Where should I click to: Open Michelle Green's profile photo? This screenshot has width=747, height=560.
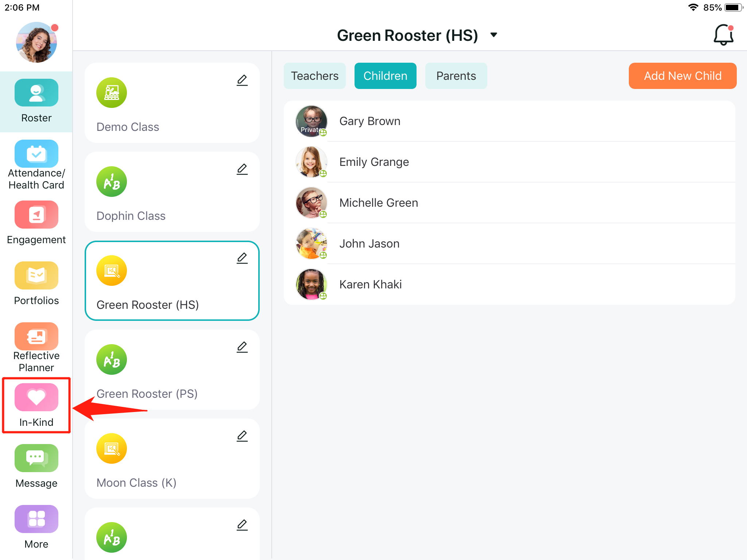(311, 203)
